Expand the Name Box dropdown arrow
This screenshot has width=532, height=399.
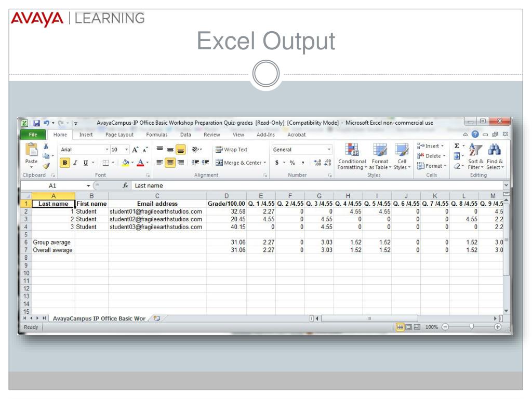click(x=88, y=185)
